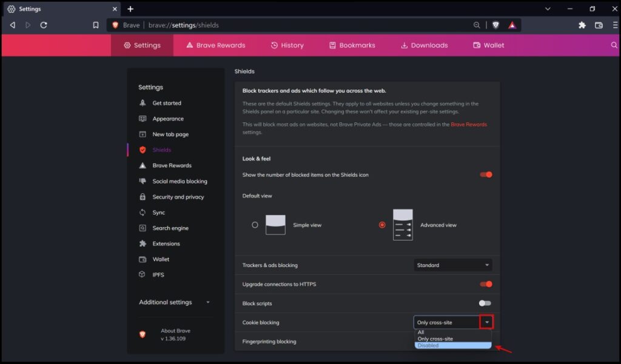Click the Simple view preview thumbnail
This screenshot has height=364, width=621.
click(x=275, y=225)
